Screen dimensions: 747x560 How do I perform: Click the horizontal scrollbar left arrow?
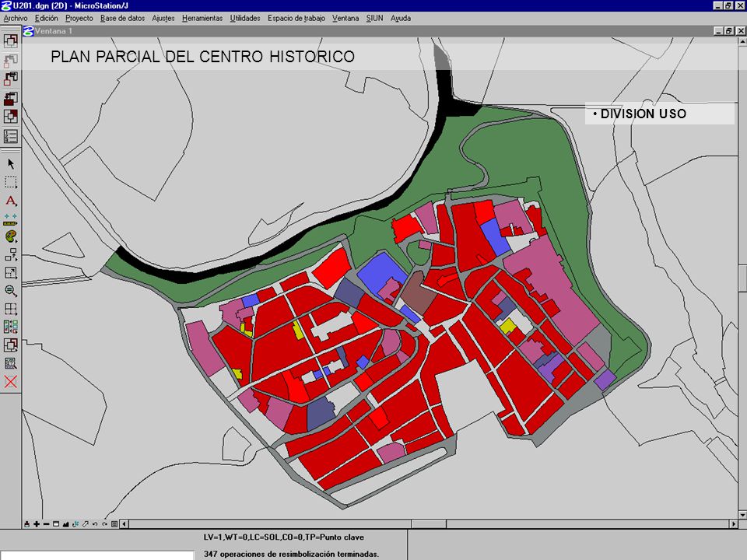124,524
